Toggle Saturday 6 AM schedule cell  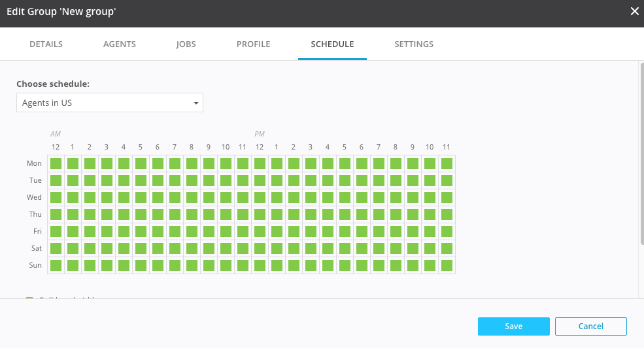[x=158, y=248]
